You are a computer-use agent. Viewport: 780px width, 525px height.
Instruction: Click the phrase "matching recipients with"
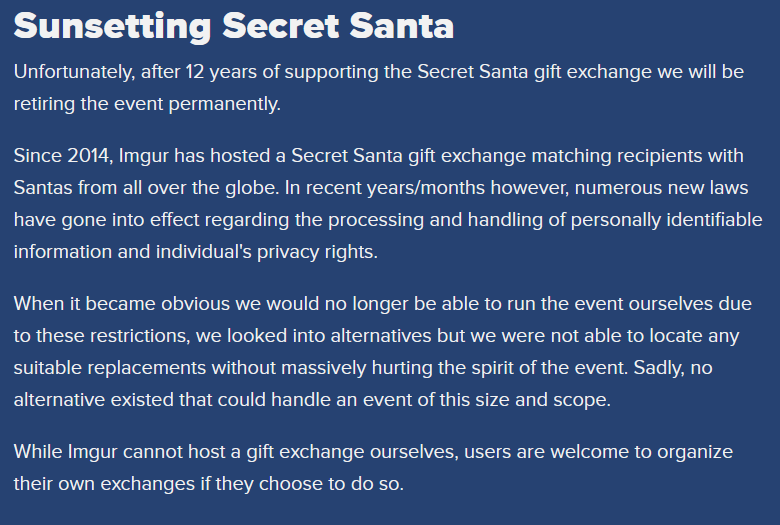(637, 156)
